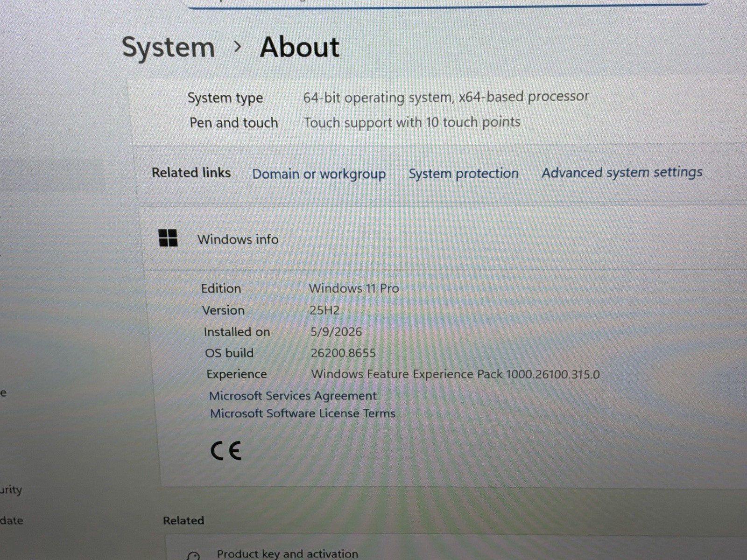The image size is (747, 560).
Task: Select the Windows 11 Pro edition text
Action: (x=354, y=288)
